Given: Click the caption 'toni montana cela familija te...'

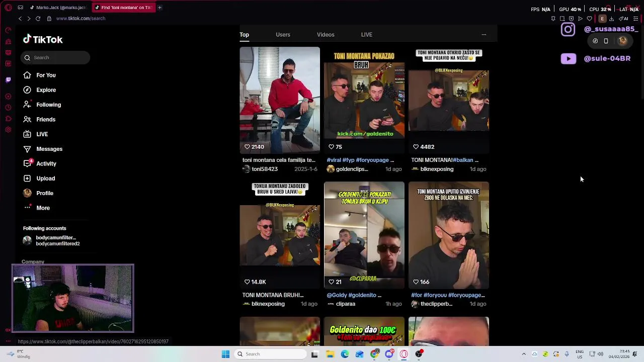Looking at the screenshot, I should (279, 160).
